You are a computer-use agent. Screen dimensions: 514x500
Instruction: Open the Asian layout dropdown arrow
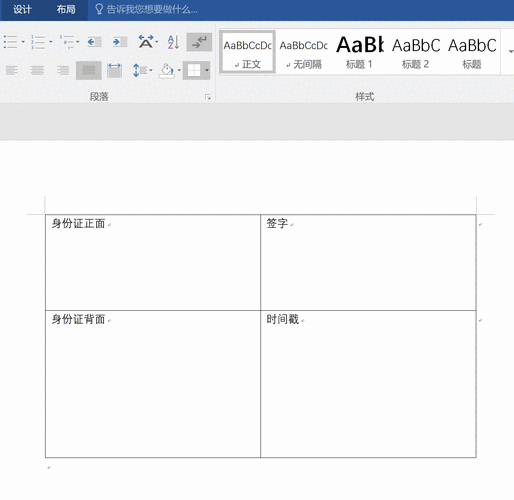click(x=157, y=42)
